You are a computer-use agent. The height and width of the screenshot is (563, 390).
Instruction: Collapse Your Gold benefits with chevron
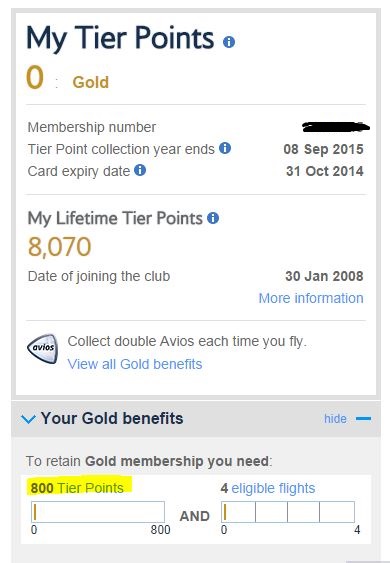coord(28,419)
